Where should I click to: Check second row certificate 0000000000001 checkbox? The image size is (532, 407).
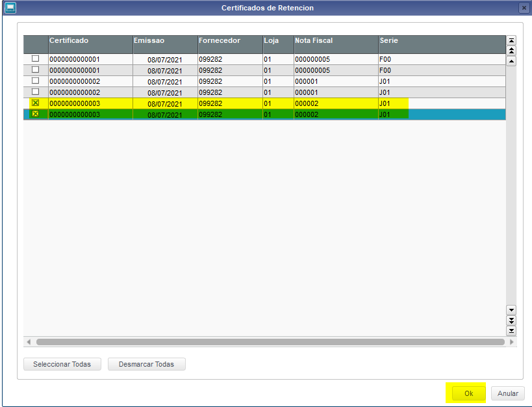35,70
